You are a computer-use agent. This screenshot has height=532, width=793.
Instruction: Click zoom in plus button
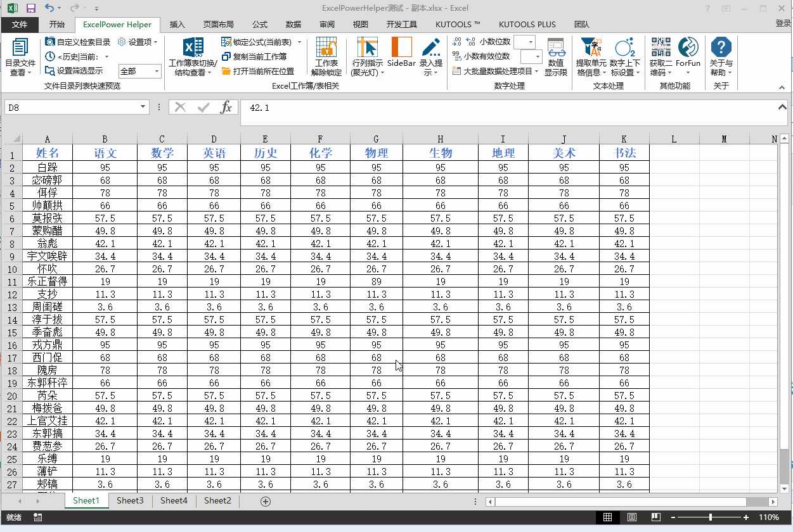tap(746, 517)
